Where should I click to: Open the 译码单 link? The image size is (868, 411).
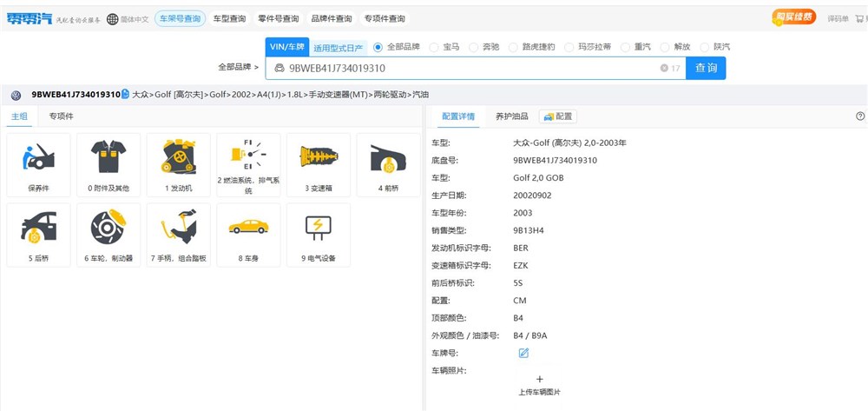pos(838,19)
